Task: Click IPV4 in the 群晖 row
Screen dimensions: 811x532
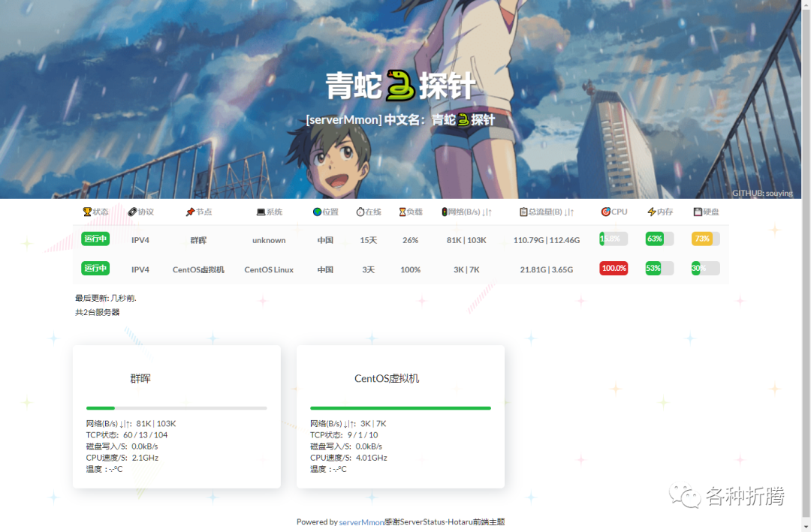Action: [140, 240]
